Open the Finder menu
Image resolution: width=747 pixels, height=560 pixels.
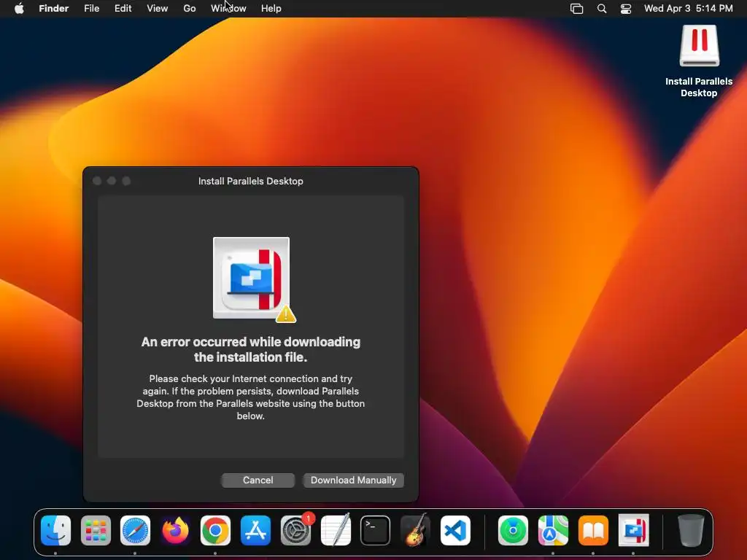click(x=54, y=9)
